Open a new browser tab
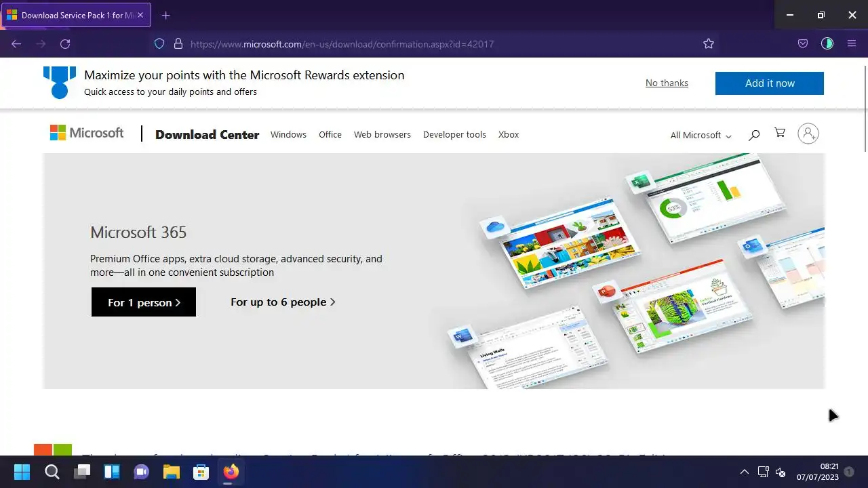This screenshot has width=868, height=488. (x=165, y=15)
